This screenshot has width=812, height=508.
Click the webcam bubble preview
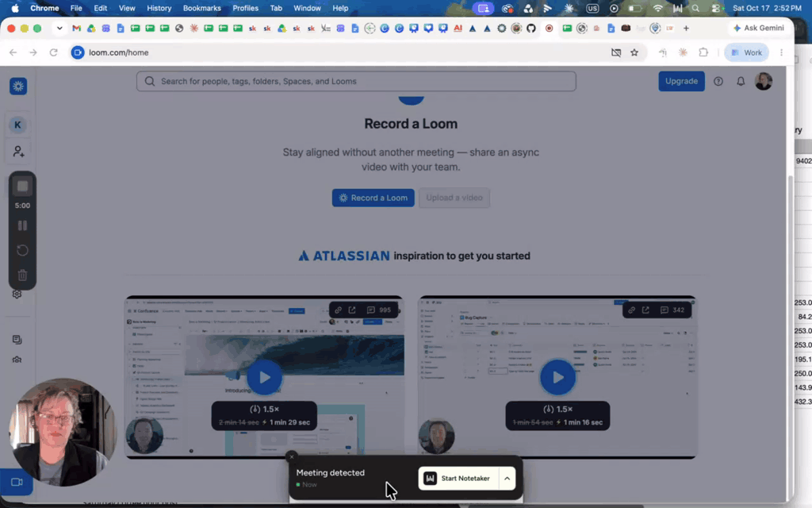click(x=63, y=433)
